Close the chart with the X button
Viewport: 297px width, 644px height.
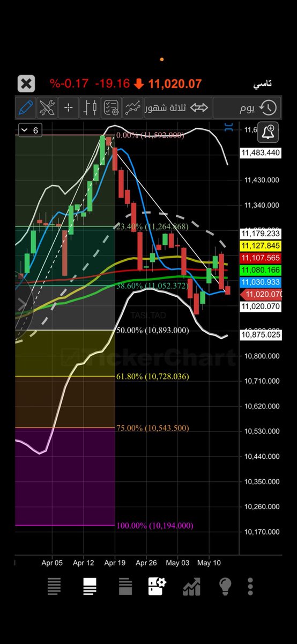pyautogui.click(x=26, y=84)
